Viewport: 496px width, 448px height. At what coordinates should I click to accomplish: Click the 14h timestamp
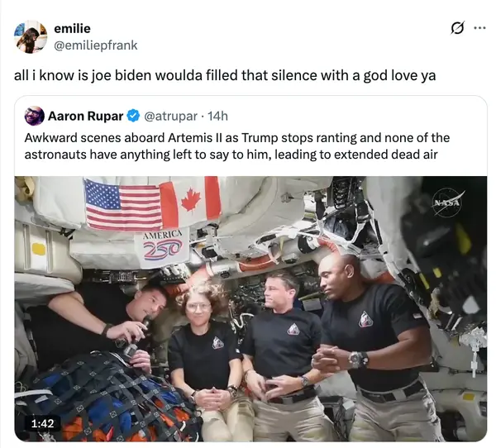[x=217, y=116]
